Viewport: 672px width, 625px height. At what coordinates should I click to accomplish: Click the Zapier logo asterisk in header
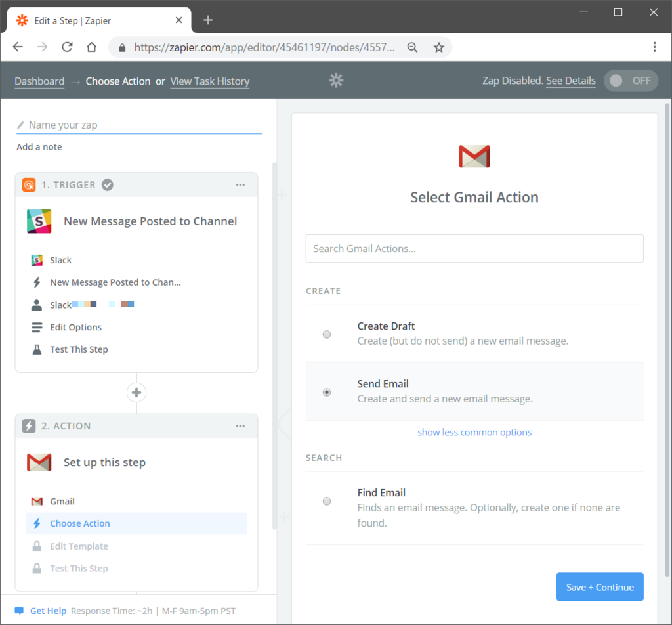coord(337,81)
